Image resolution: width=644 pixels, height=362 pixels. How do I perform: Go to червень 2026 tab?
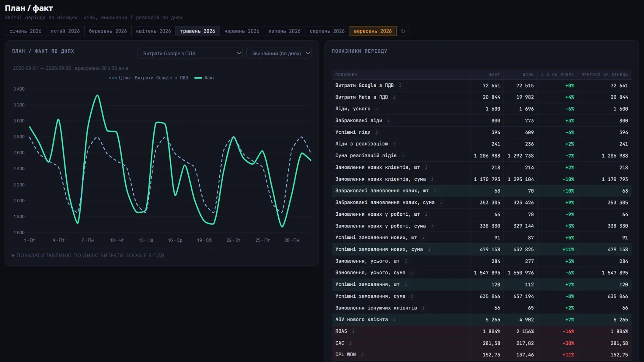click(x=242, y=31)
